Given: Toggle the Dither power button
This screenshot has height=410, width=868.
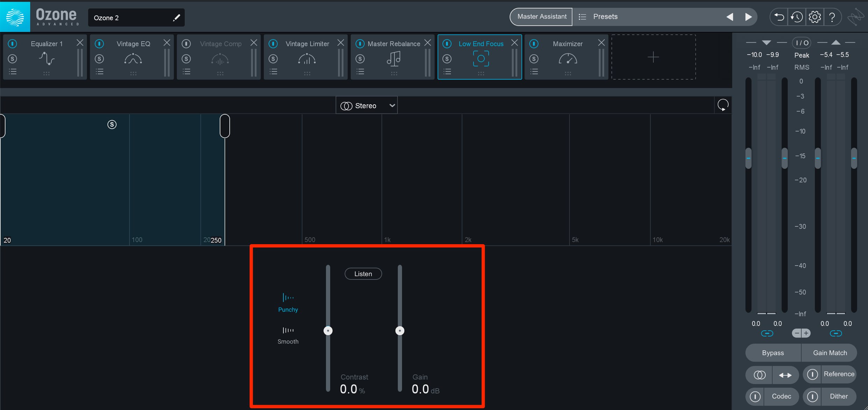Looking at the screenshot, I should [x=812, y=396].
